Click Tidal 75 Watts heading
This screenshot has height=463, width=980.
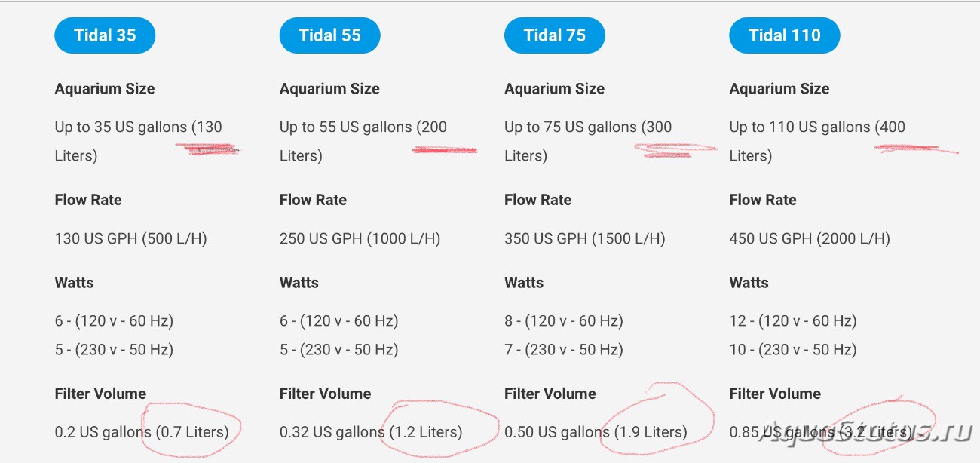point(525,283)
